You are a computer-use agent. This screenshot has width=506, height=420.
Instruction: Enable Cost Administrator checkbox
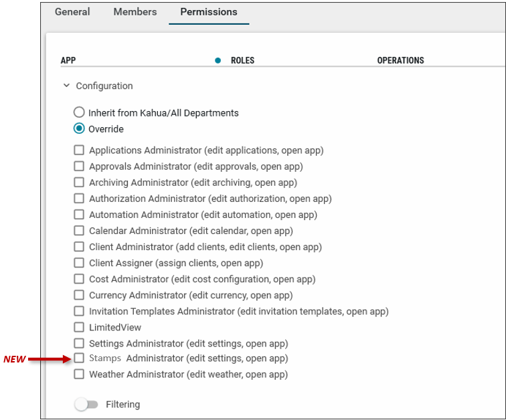click(x=79, y=279)
